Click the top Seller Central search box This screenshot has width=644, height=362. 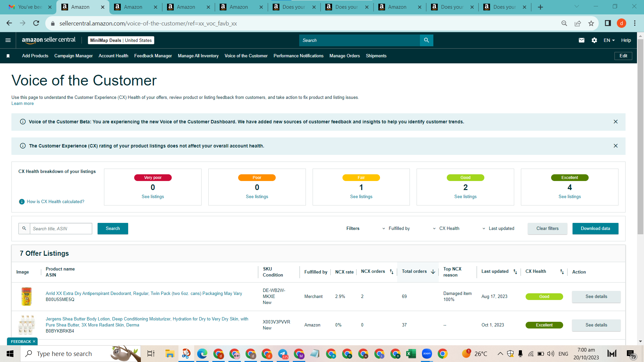click(359, 40)
